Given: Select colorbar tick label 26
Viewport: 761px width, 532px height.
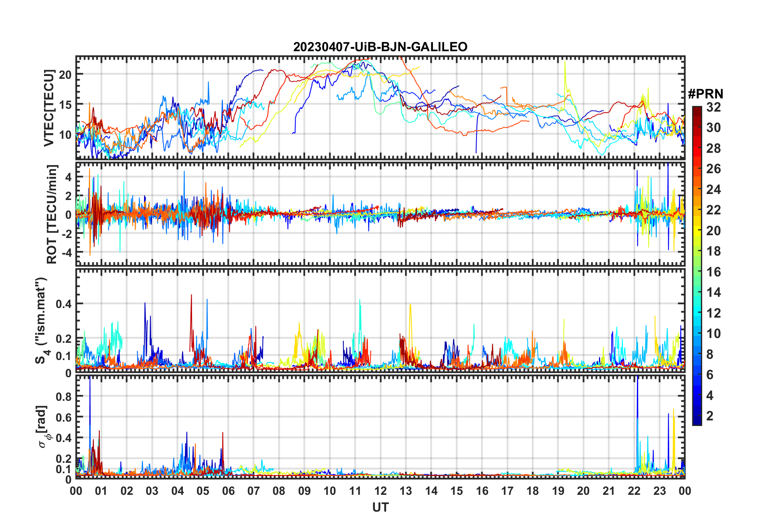Looking at the screenshot, I should (713, 169).
